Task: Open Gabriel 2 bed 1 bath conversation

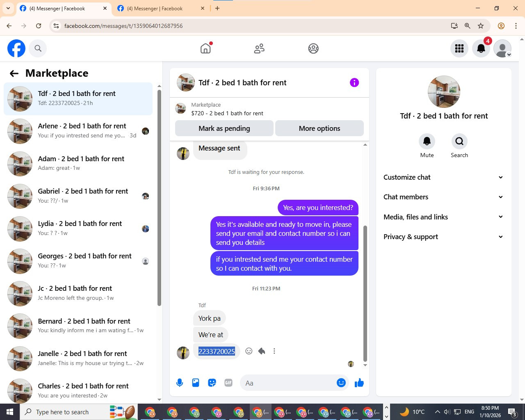Action: click(x=78, y=196)
